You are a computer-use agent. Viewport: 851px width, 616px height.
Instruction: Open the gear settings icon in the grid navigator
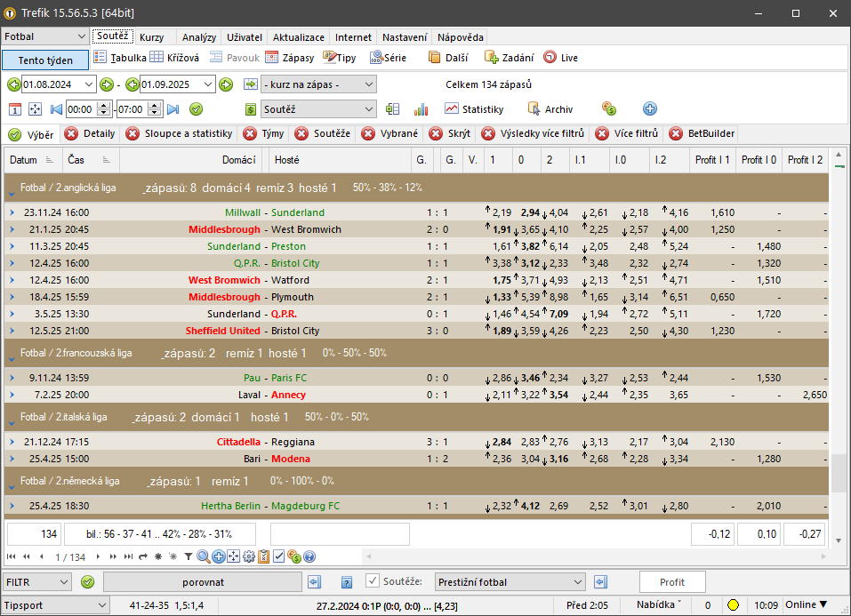(x=249, y=556)
